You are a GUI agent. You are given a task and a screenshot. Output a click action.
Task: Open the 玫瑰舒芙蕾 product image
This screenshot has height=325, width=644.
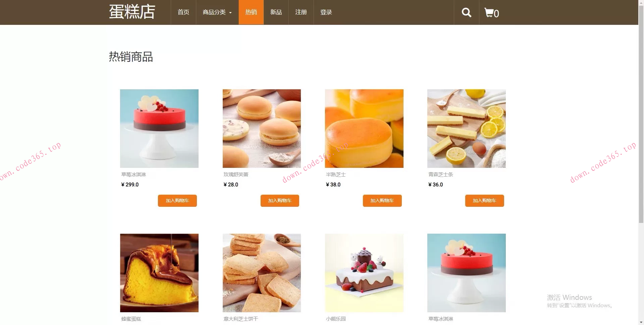tap(262, 129)
